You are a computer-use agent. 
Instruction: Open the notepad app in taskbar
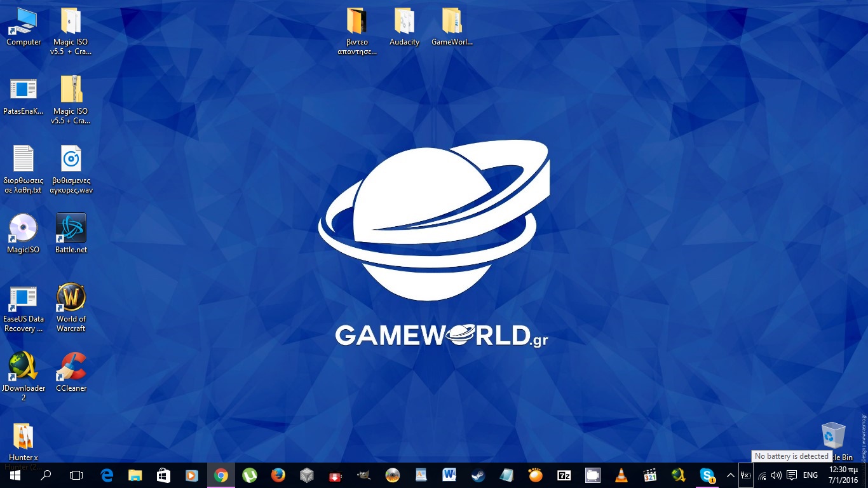[506, 475]
